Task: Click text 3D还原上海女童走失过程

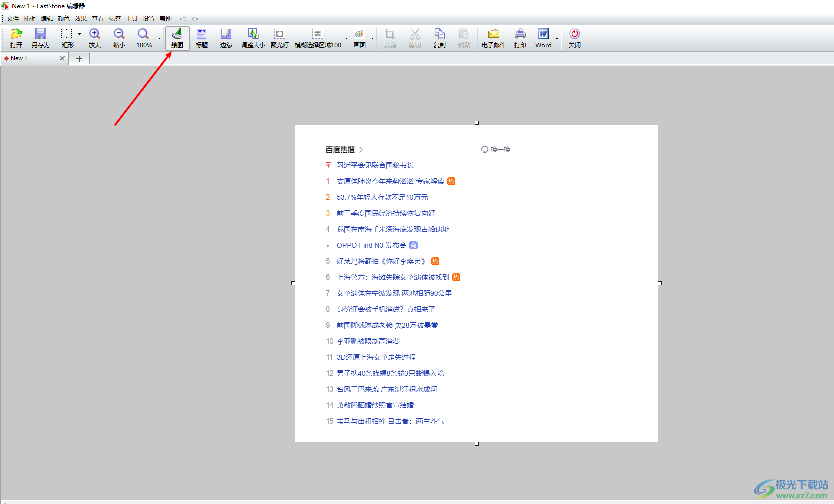Action: click(x=376, y=357)
